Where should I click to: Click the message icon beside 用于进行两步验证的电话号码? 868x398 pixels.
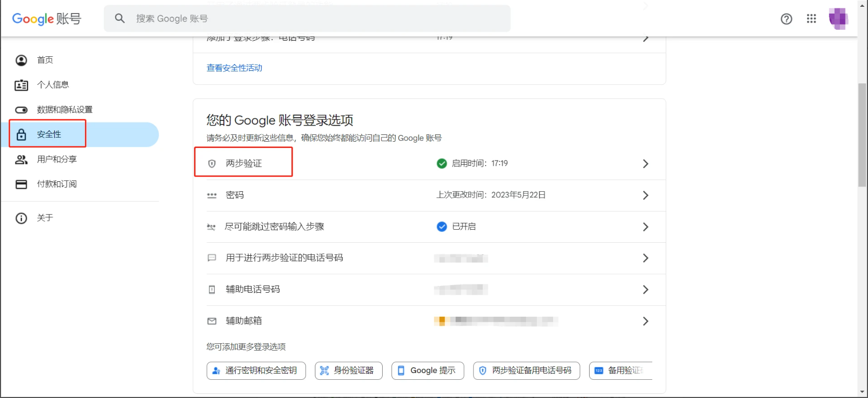click(x=212, y=258)
